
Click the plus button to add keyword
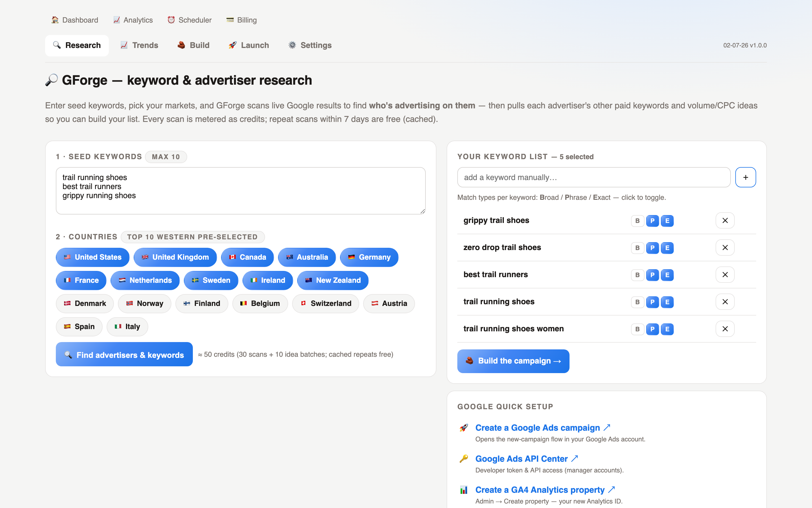coord(745,178)
